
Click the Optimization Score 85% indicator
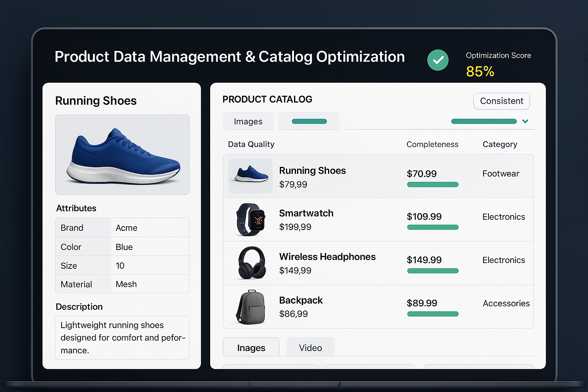480,71
